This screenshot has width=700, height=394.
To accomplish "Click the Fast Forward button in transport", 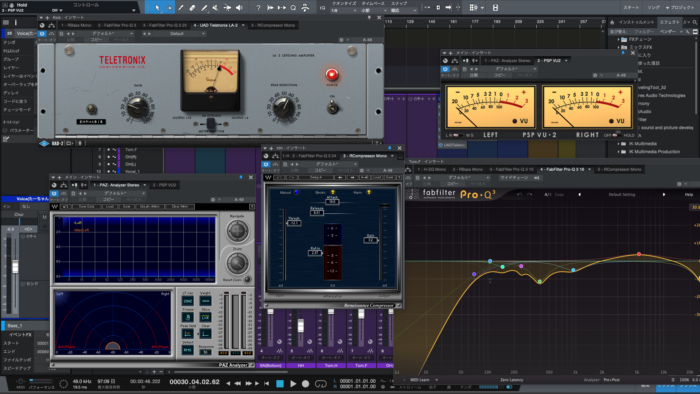I will 249,383.
